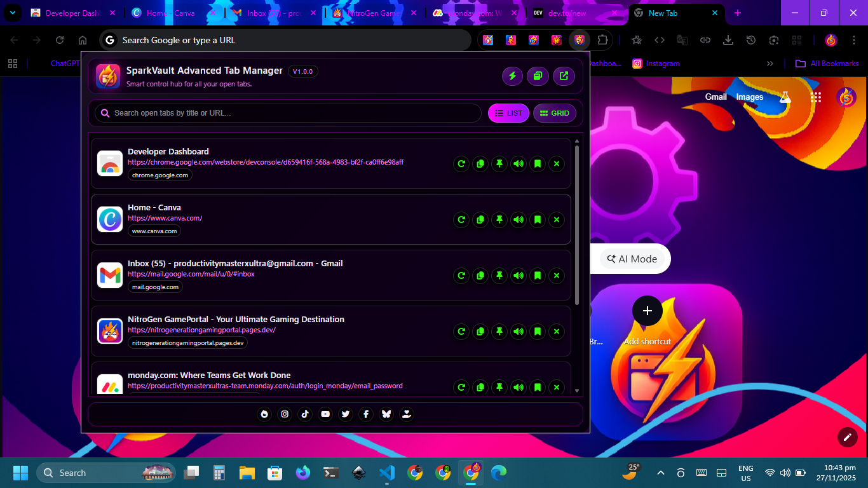Reload the Developer Dashboard tab
Screen dimensions: 868x488
(461, 164)
